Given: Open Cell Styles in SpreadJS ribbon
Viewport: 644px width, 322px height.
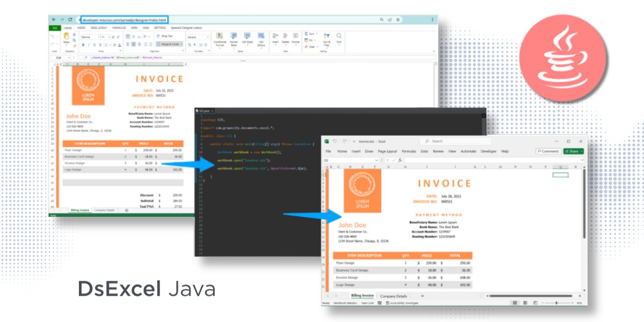Looking at the screenshot, I should [248, 38].
